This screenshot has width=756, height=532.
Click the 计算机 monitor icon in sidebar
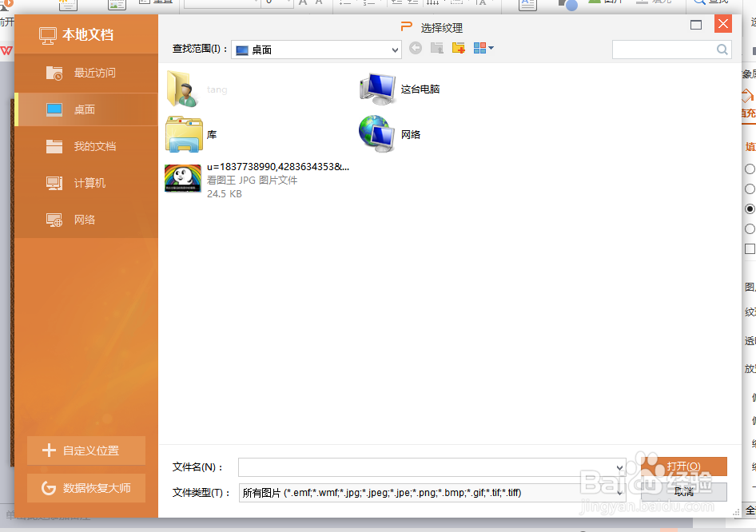54,183
